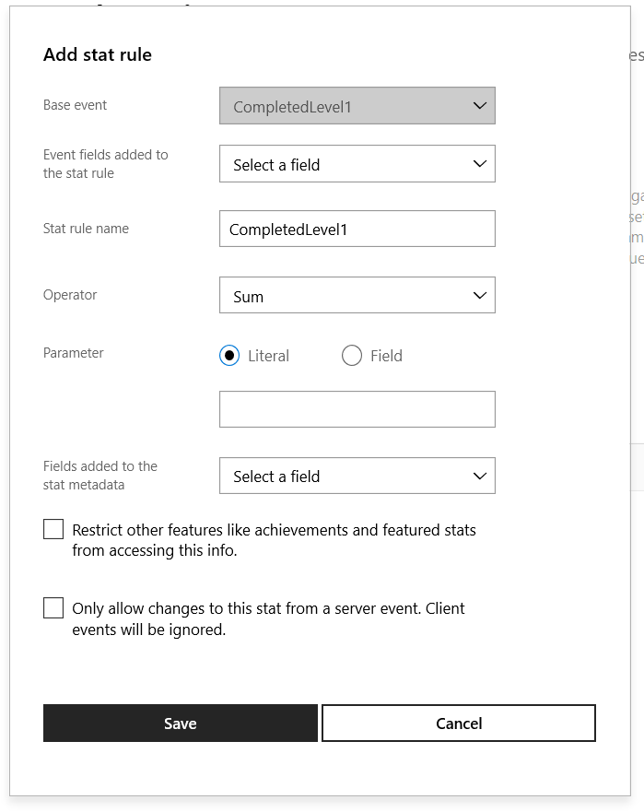Check 'Only allow changes from a server event'
Image resolution: width=644 pixels, height=812 pixels.
(53, 607)
